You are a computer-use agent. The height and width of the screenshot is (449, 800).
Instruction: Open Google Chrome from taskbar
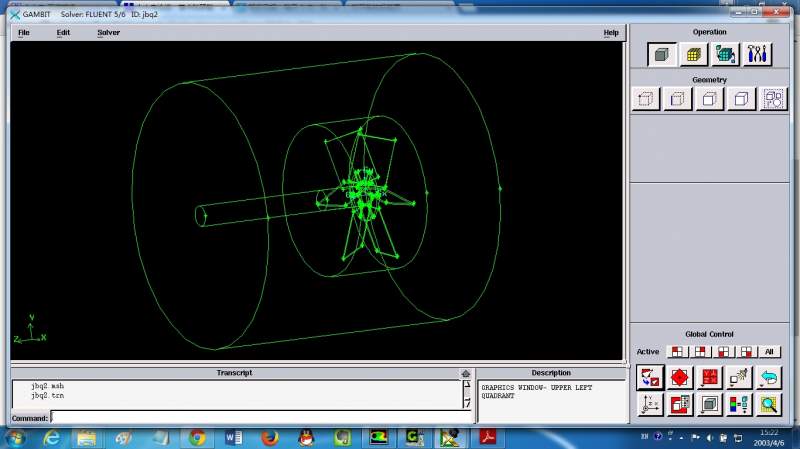[197, 438]
